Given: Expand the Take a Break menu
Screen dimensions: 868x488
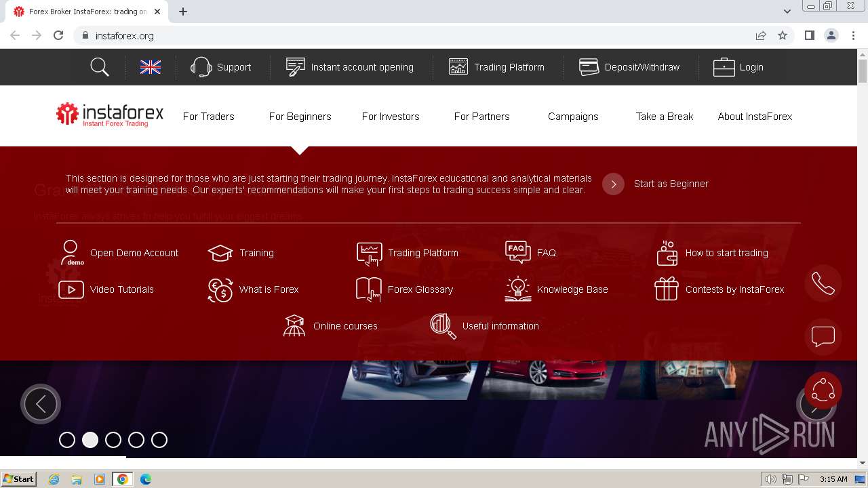Looking at the screenshot, I should tap(665, 117).
